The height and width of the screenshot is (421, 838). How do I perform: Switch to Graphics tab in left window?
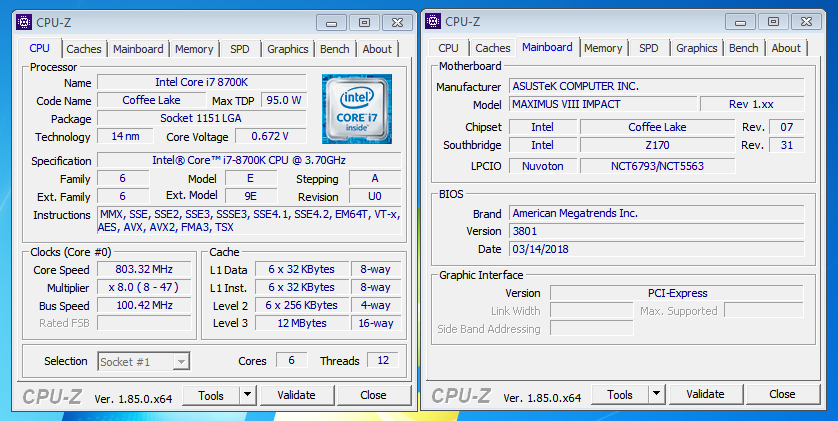click(288, 49)
